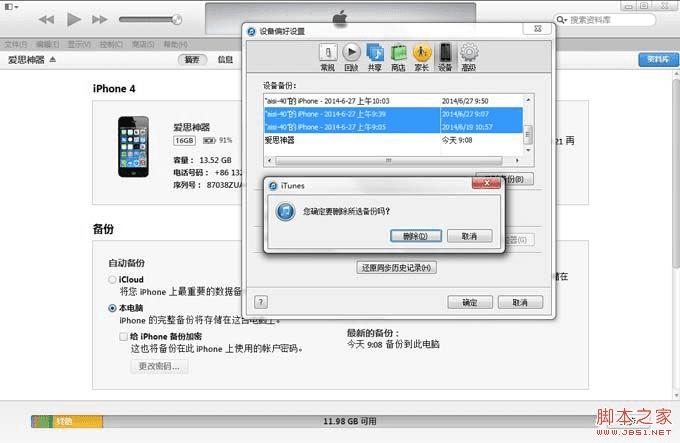Click 取消 in device preferences dialog

pos(520,302)
